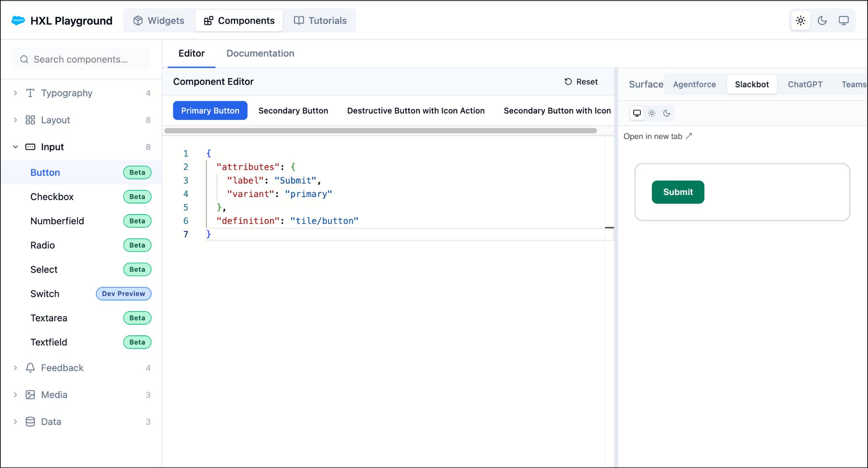Set preview pane to light sun mode
The width and height of the screenshot is (868, 468).
[652, 113]
